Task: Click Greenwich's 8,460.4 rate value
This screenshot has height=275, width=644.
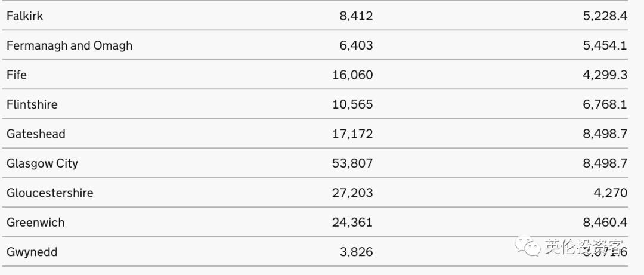Action: (605, 223)
